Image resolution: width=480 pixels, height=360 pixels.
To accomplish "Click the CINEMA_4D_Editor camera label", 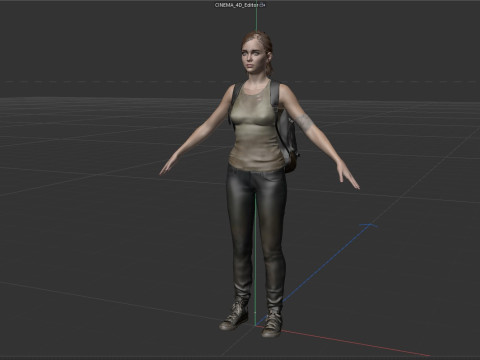I will (x=237, y=5).
